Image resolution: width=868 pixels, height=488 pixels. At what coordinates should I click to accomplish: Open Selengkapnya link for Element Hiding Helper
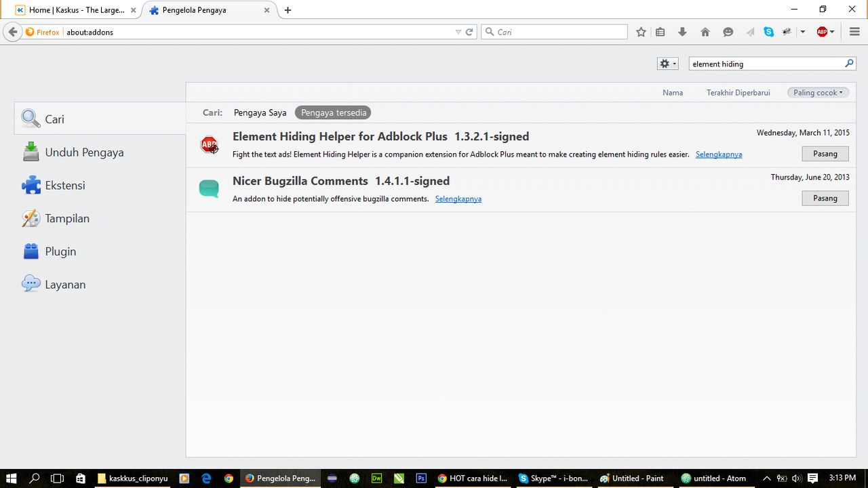click(x=719, y=155)
